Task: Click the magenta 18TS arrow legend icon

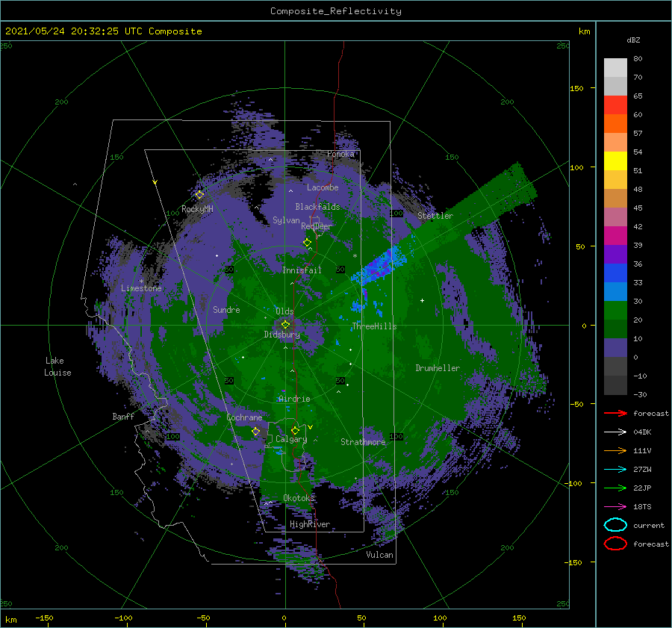Action: click(615, 507)
